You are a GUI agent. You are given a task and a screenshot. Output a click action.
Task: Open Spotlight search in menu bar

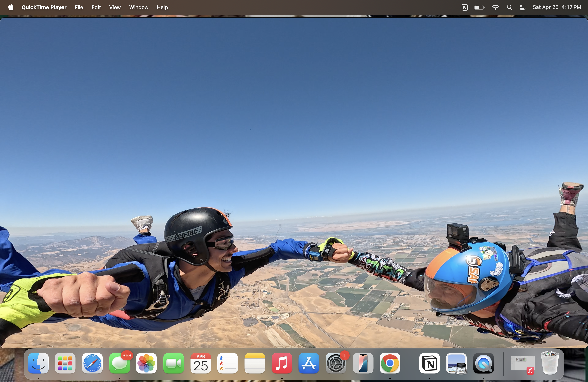[x=509, y=7]
